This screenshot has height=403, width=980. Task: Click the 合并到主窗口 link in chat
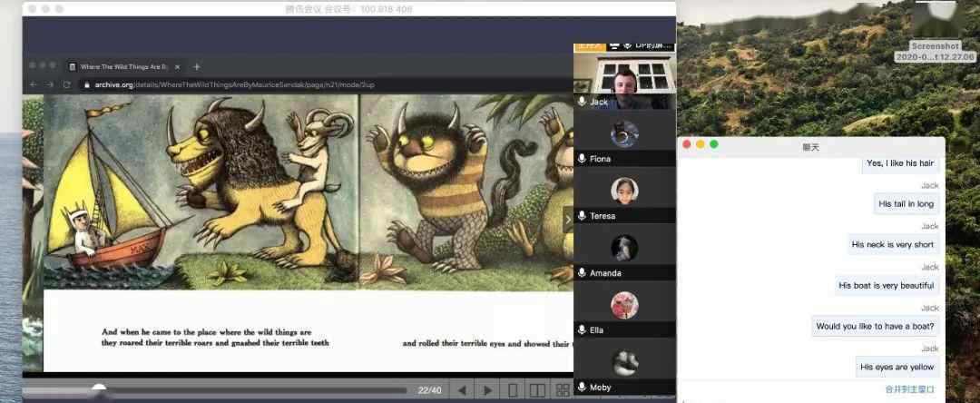pyautogui.click(x=909, y=389)
